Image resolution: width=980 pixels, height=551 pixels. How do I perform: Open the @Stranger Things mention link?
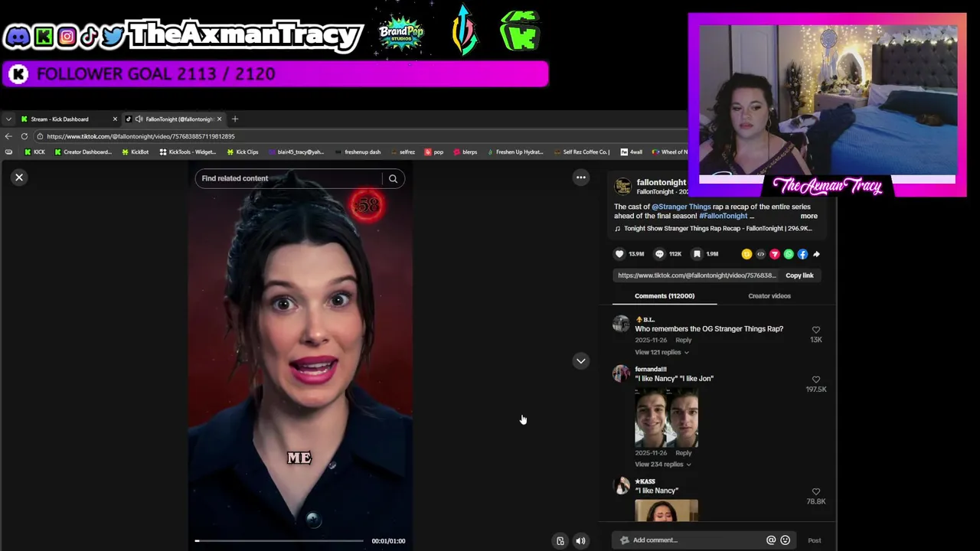click(681, 207)
